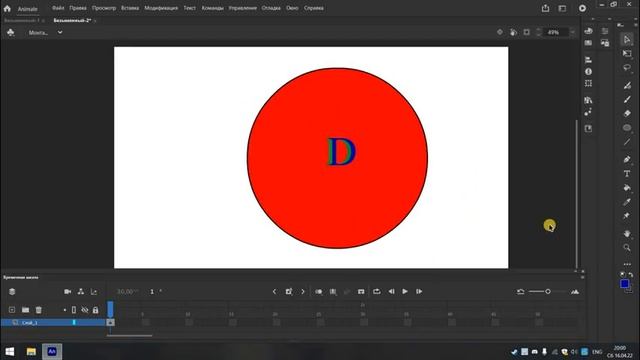Open the workspace switcher icon
The image size is (640, 360).
[x=562, y=8]
